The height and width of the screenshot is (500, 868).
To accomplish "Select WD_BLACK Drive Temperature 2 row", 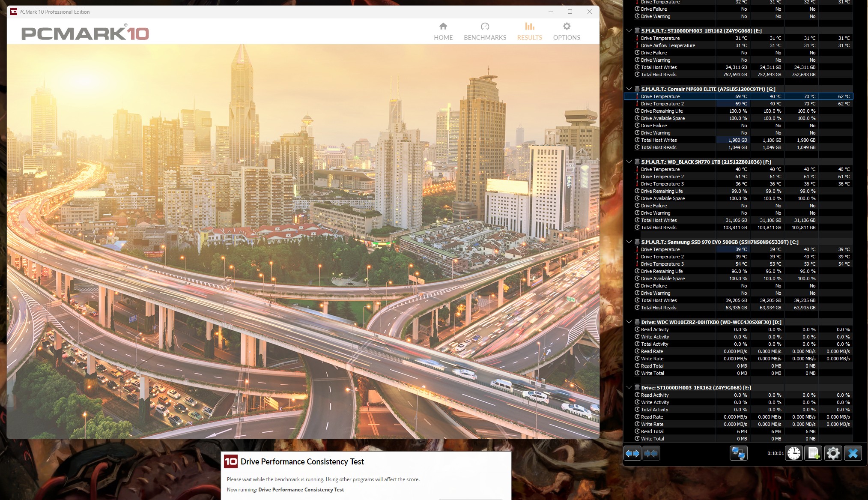I will click(739, 177).
